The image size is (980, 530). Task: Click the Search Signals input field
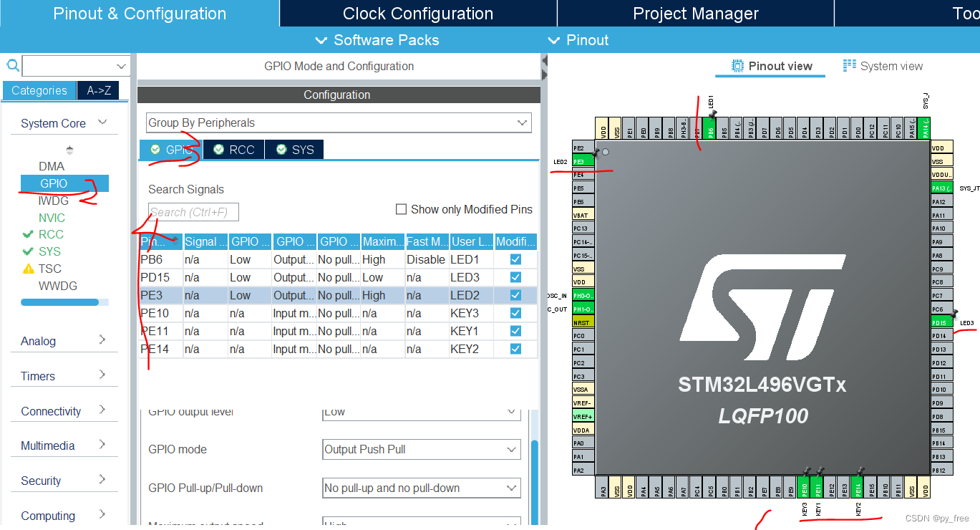(x=193, y=211)
